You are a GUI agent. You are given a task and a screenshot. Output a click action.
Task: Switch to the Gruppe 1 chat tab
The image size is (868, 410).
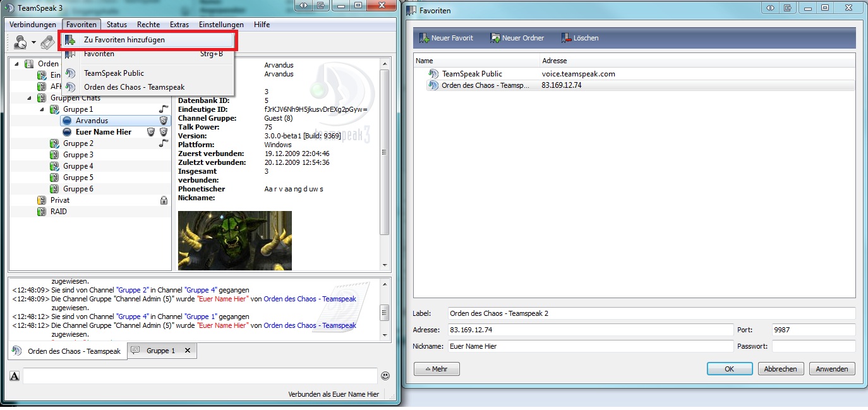[x=160, y=351]
